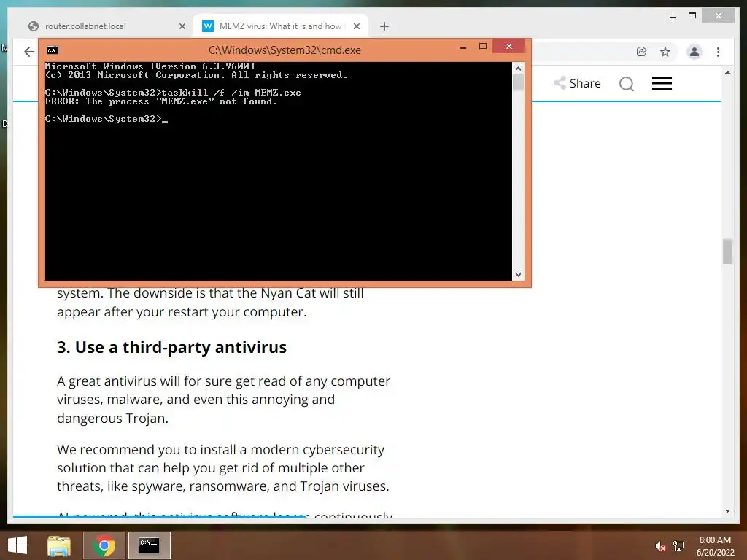Click Chrome taskbar icon
Image resolution: width=747 pixels, height=560 pixels.
(x=104, y=545)
